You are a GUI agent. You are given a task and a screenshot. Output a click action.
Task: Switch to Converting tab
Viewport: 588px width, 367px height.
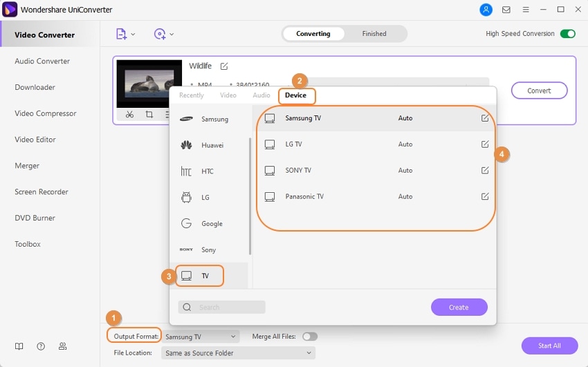point(313,34)
